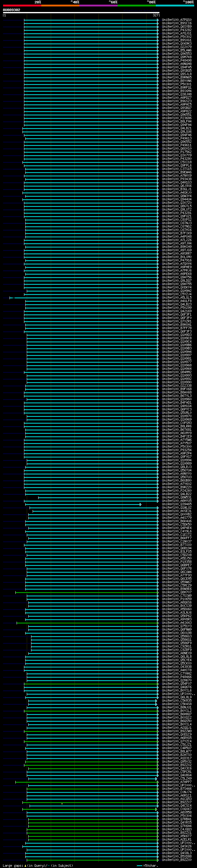
Task: Click the green ~80% identity legend segment
Action: tap(137, 6)
